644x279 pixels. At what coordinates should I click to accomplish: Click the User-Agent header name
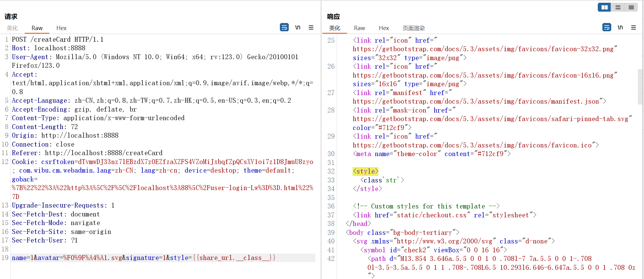click(x=30, y=57)
